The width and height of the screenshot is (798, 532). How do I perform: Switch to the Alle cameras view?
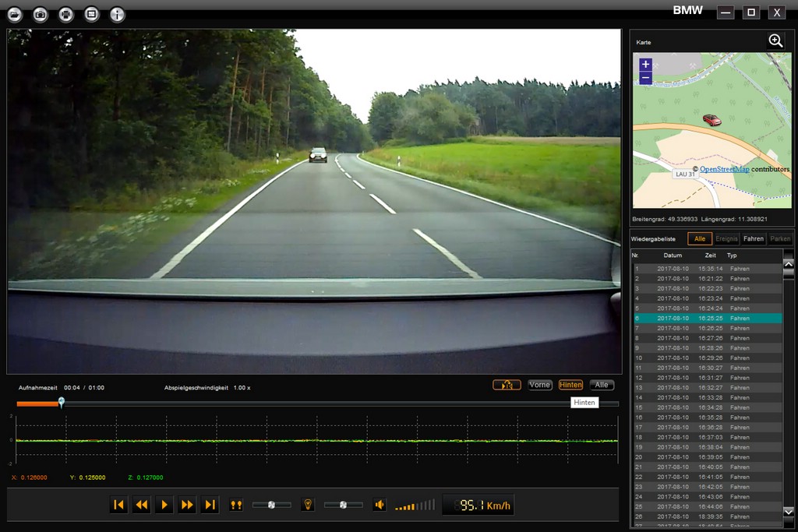click(x=602, y=385)
